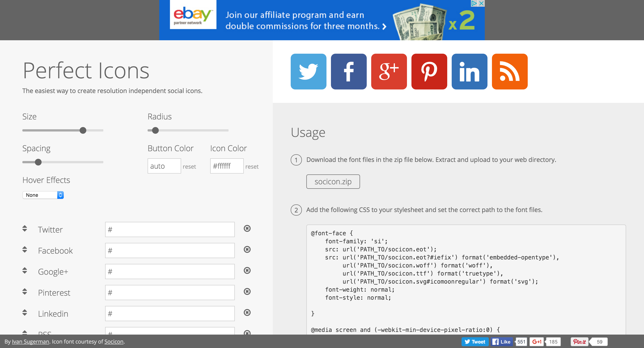Viewport: 644px width, 348px height.
Task: Click the Linkedin row reorder arrows
Action: pyautogui.click(x=25, y=312)
